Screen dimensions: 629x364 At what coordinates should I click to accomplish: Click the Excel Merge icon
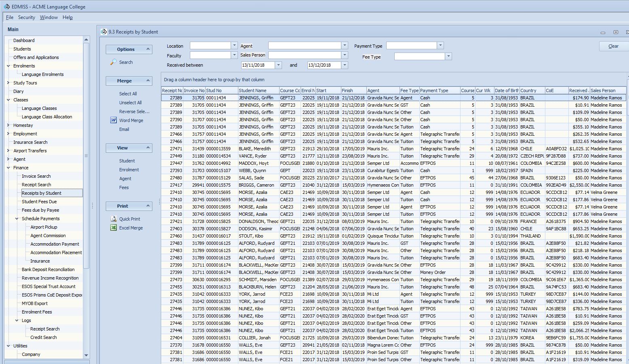[114, 227]
